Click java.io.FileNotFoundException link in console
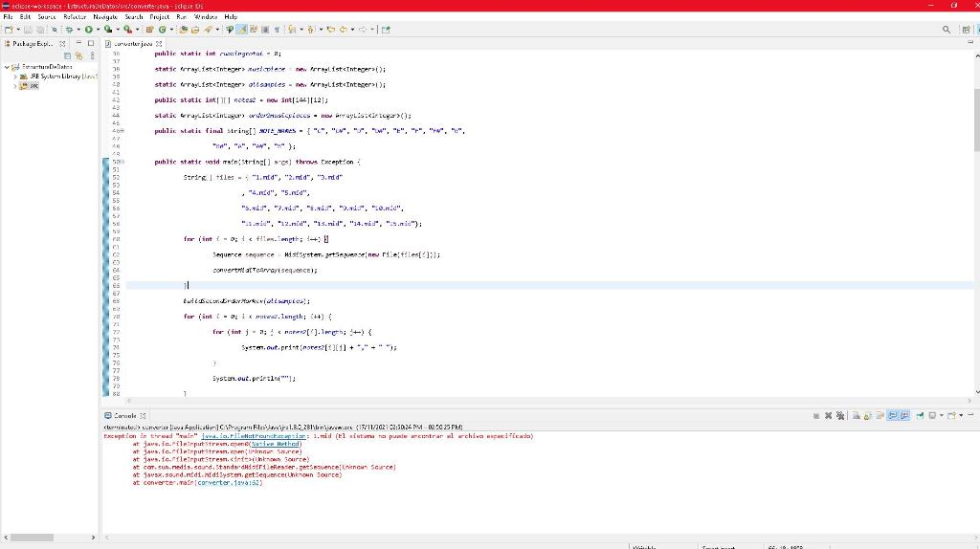980x549 pixels. [x=254, y=436]
